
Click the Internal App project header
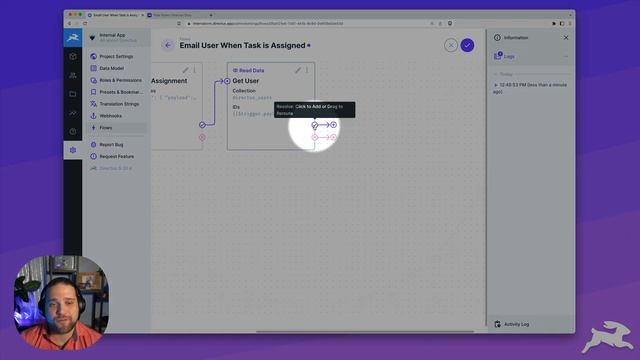(117, 38)
